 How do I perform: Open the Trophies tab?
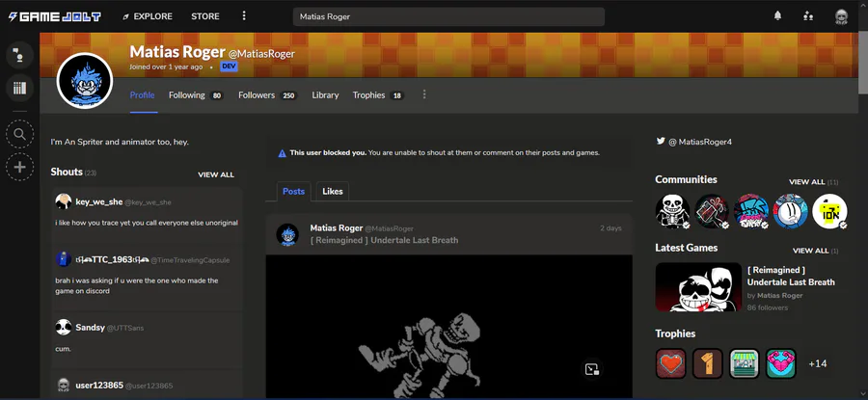[x=378, y=95]
